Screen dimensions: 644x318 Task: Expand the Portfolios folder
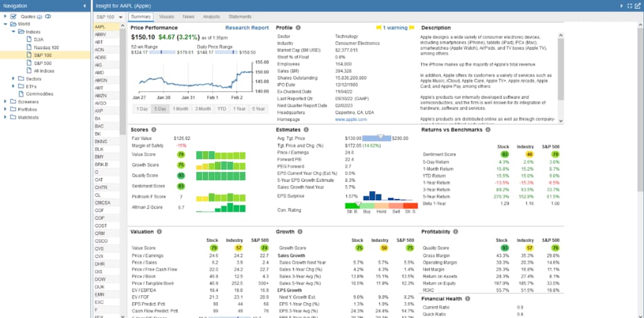point(5,110)
